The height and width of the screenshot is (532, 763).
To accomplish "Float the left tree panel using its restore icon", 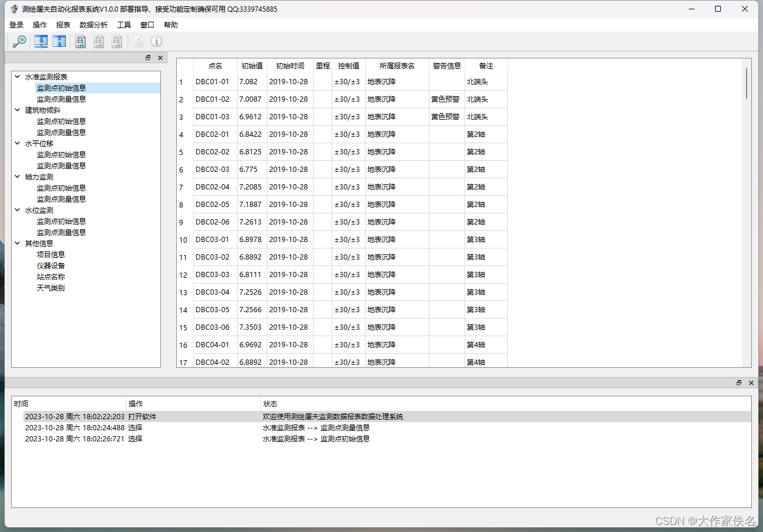I will coord(148,58).
